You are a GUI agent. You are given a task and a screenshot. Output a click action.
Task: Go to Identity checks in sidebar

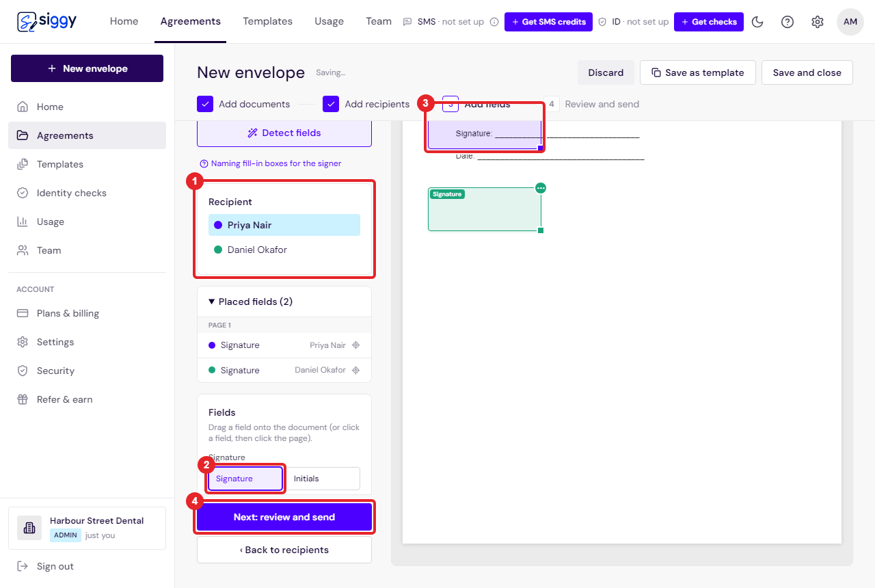point(87,193)
